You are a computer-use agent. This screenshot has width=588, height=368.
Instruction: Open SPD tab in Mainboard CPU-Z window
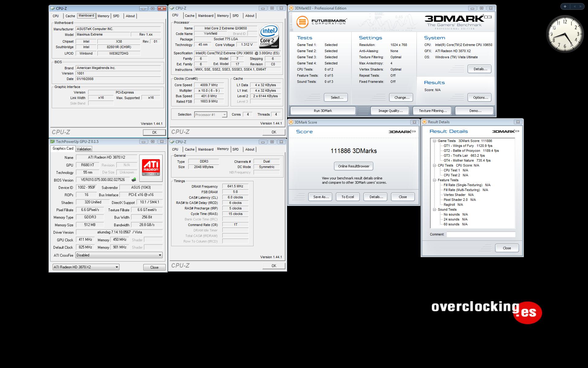116,16
